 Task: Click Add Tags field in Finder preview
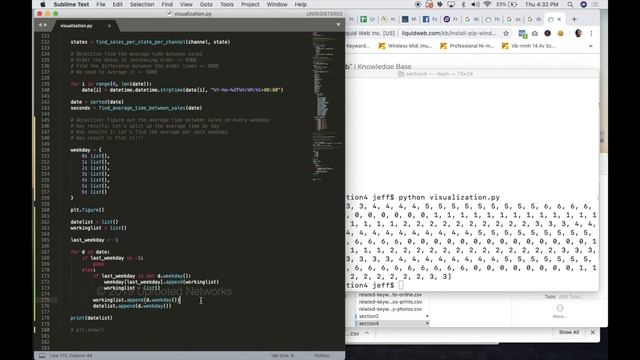click(x=571, y=297)
